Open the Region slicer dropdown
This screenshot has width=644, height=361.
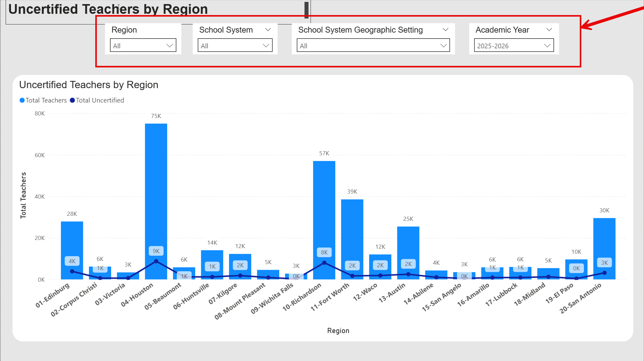coord(143,45)
